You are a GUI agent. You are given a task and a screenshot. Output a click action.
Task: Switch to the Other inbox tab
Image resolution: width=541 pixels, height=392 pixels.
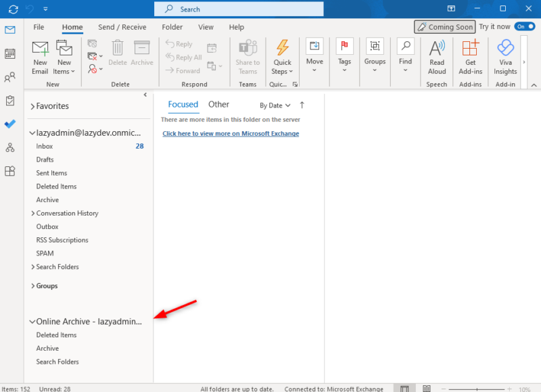coord(218,104)
